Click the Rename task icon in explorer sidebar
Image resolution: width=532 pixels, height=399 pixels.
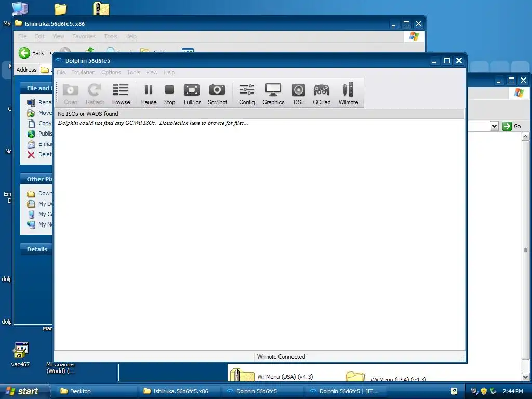31,102
